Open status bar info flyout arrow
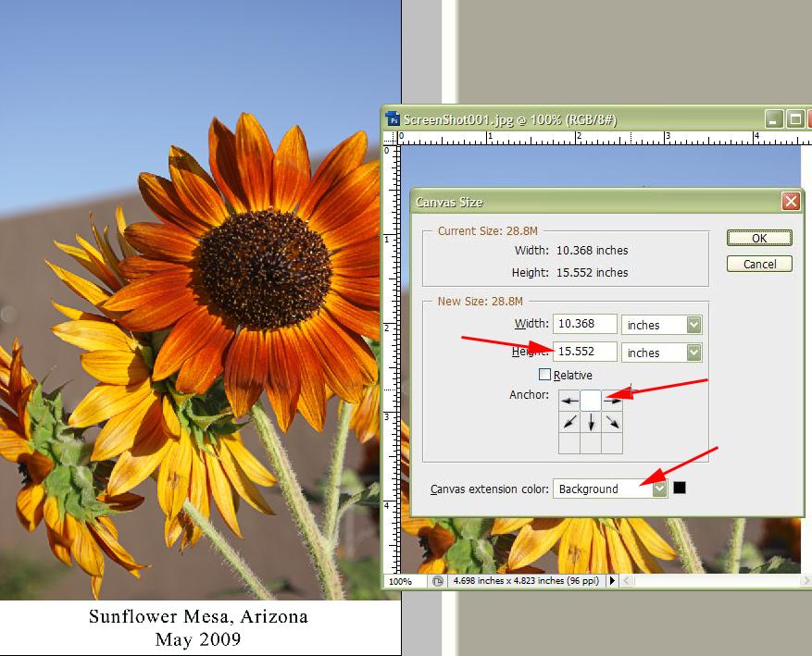Screen dimensions: 812x656 [x=611, y=581]
